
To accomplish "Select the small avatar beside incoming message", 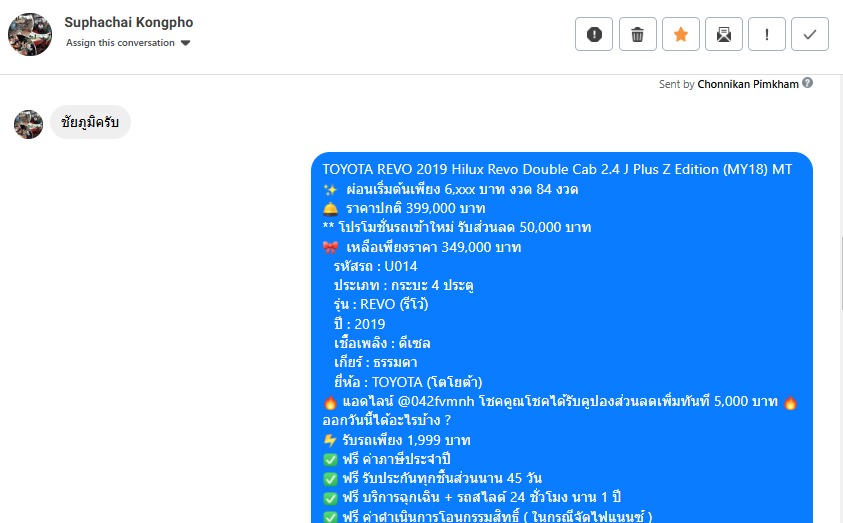I will [28, 124].
